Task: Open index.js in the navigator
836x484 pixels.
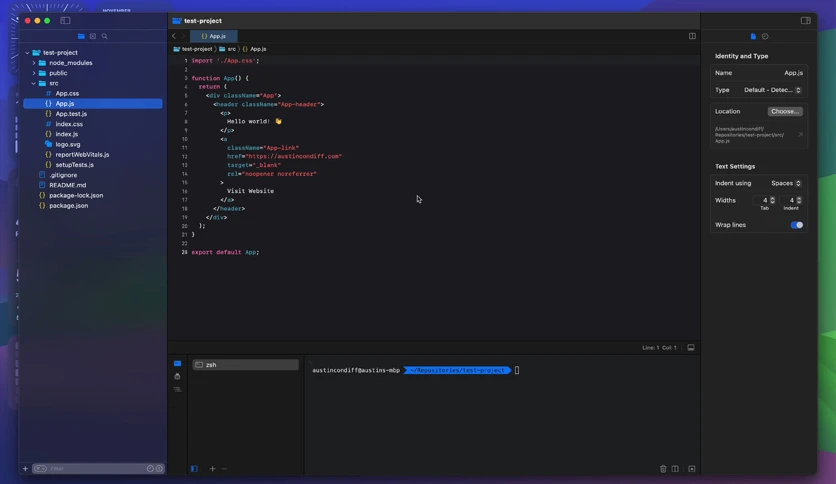Action: click(67, 134)
